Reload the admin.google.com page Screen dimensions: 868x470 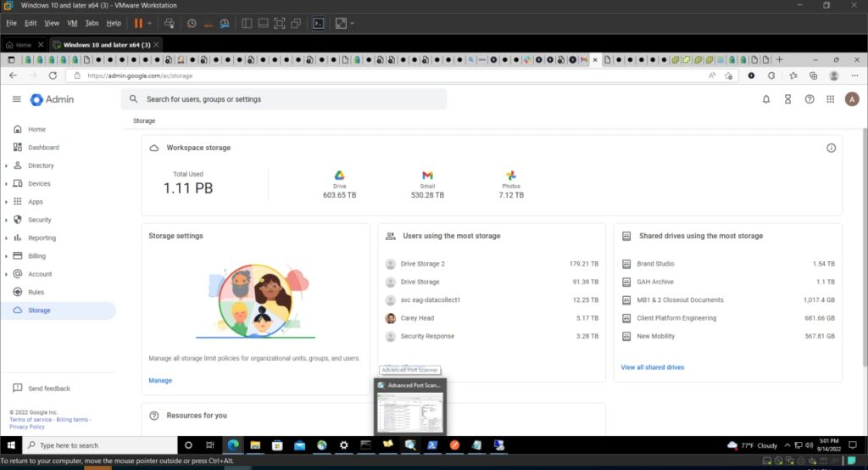coord(53,76)
